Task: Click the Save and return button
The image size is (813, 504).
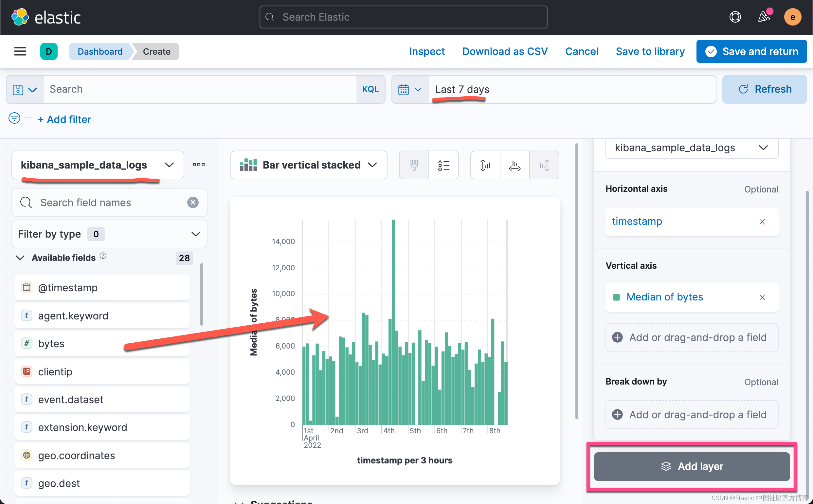Action: point(751,51)
